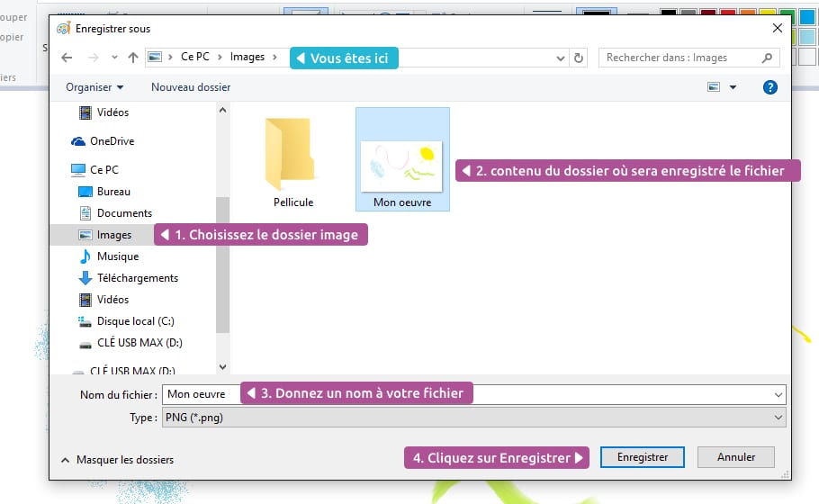The width and height of the screenshot is (819, 504).
Task: Select OneDrive in the sidebar
Action: (x=111, y=141)
